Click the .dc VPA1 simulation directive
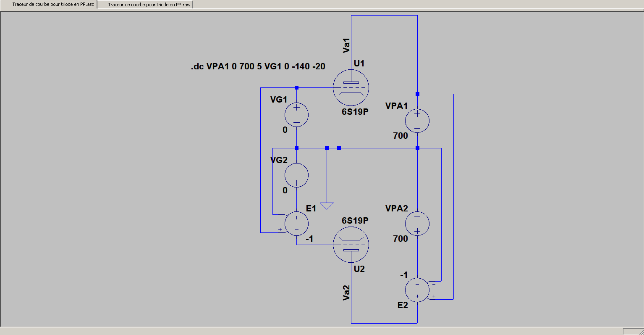The width and height of the screenshot is (644, 335). click(258, 66)
